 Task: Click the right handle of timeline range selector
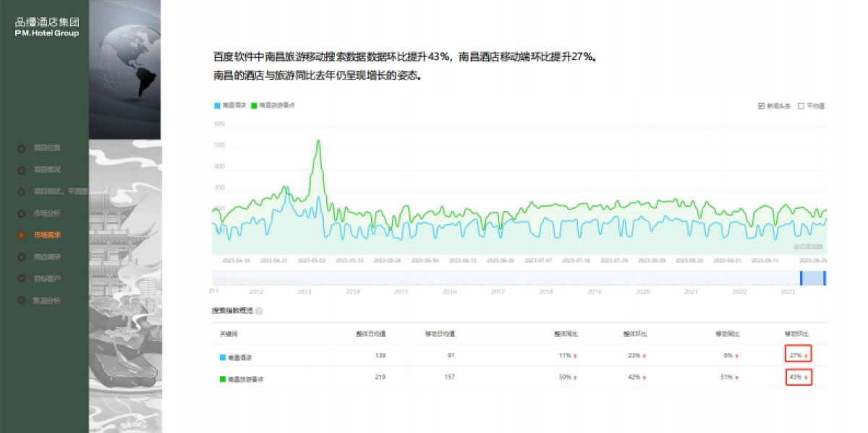[825, 278]
